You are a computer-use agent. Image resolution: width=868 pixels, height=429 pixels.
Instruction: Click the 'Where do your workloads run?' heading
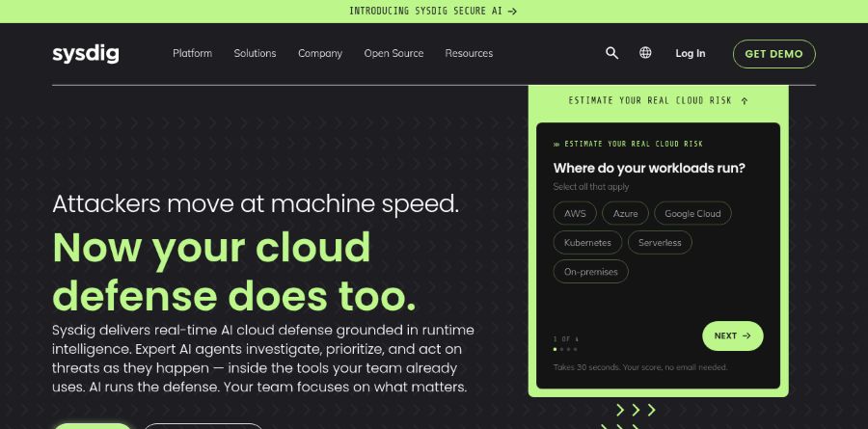click(x=649, y=169)
